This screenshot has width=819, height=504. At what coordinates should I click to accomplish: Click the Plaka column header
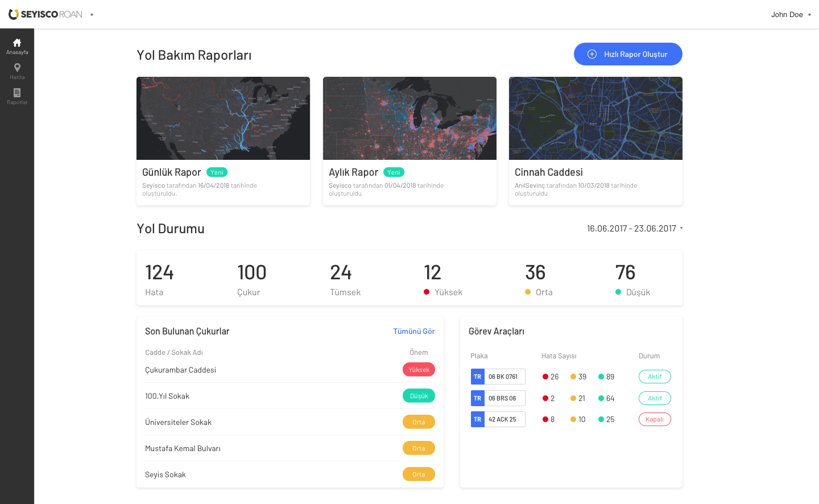click(479, 356)
